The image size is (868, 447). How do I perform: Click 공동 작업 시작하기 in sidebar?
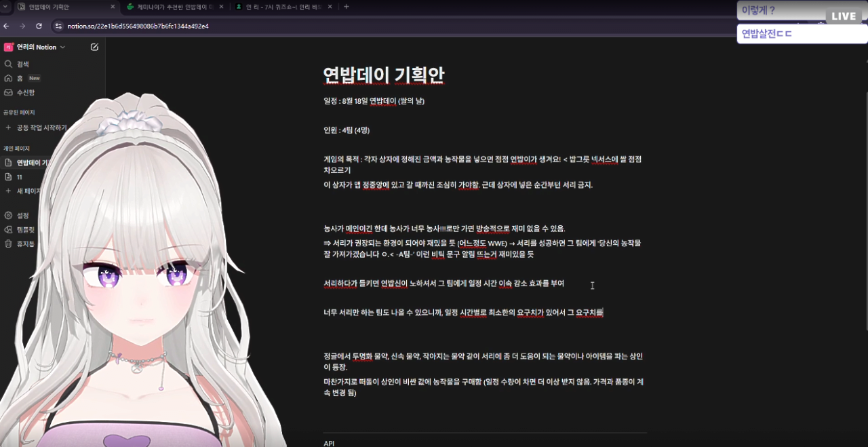tap(41, 128)
